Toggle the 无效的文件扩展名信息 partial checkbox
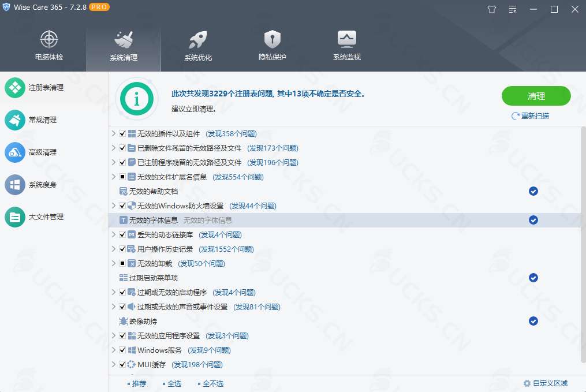The width and height of the screenshot is (586, 392). point(122,177)
